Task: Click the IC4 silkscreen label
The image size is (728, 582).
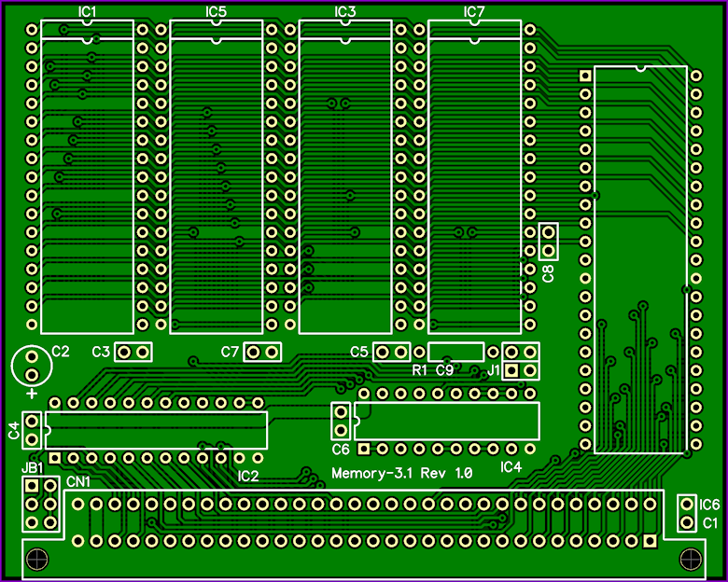Action: (x=511, y=467)
